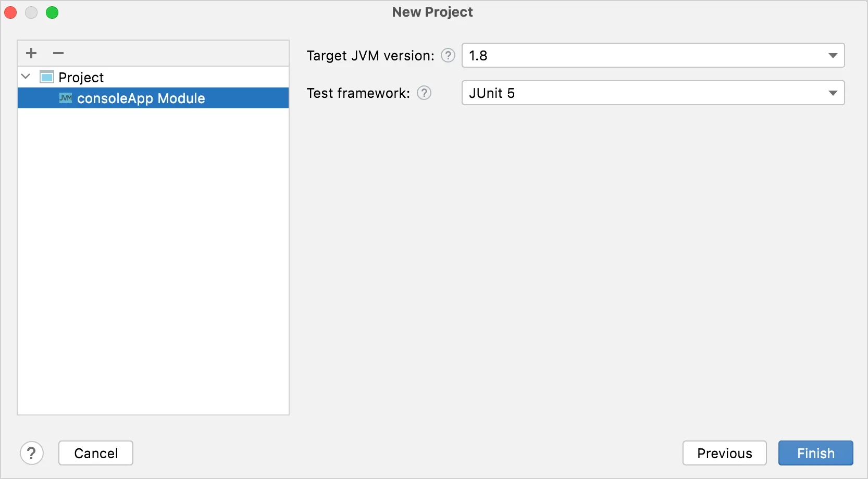The height and width of the screenshot is (479, 868).
Task: Close the New Project window
Action: (x=10, y=12)
